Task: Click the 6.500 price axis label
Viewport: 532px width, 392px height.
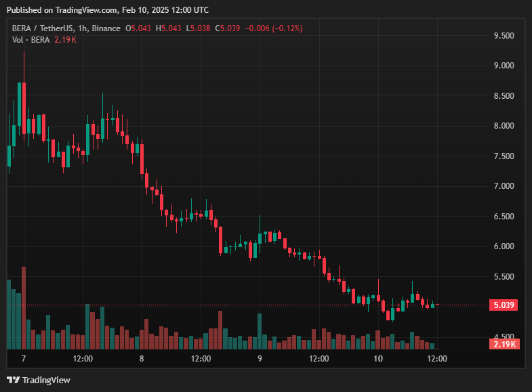Action: 504,217
